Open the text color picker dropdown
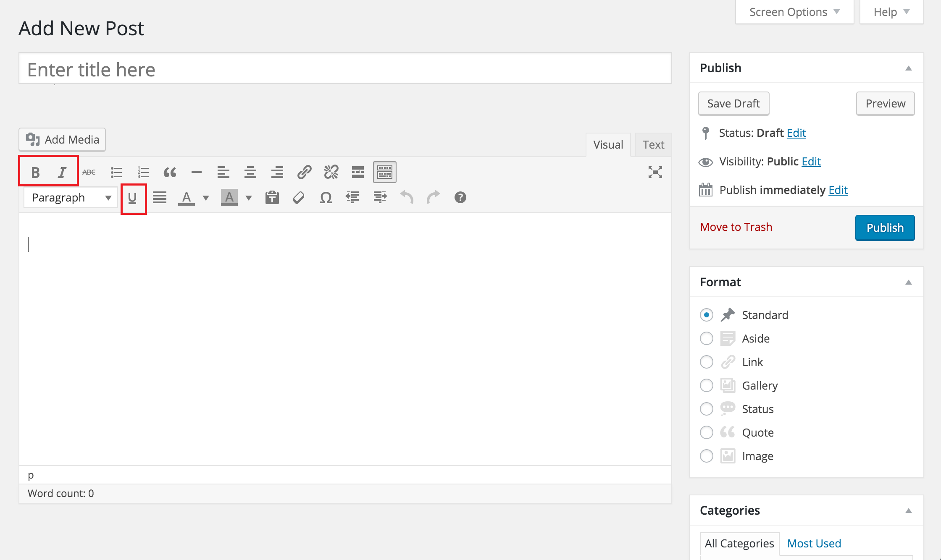The image size is (941, 560). pyautogui.click(x=205, y=197)
